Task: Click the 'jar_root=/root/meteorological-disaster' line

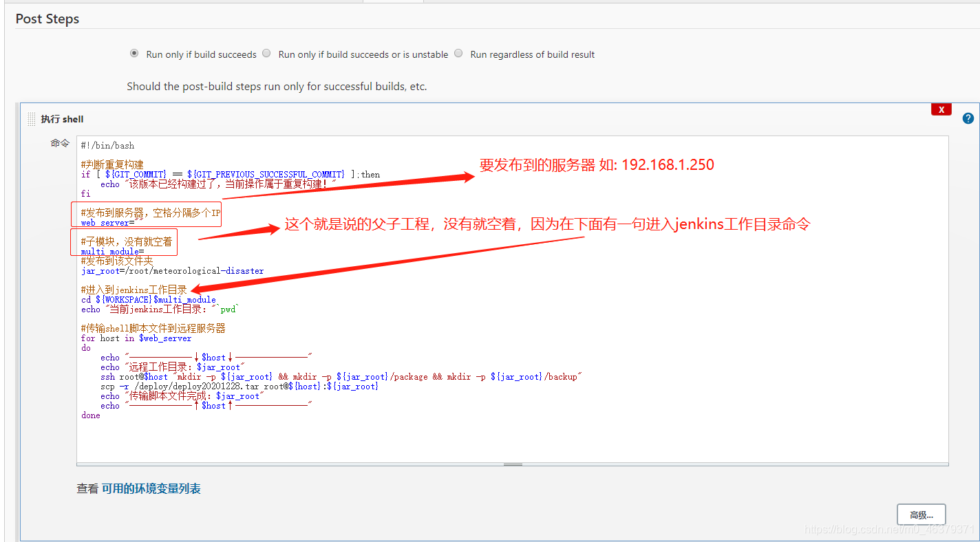Action: [172, 271]
